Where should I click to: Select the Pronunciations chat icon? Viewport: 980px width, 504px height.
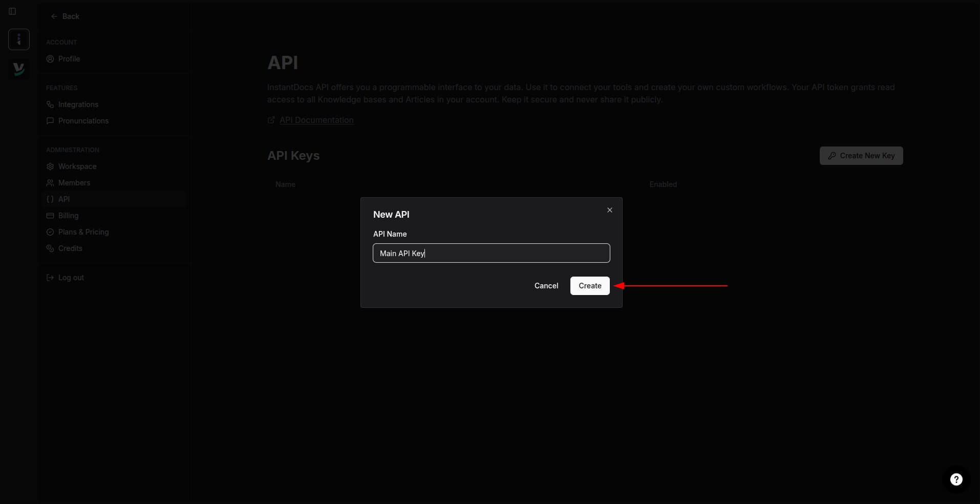pyautogui.click(x=50, y=121)
